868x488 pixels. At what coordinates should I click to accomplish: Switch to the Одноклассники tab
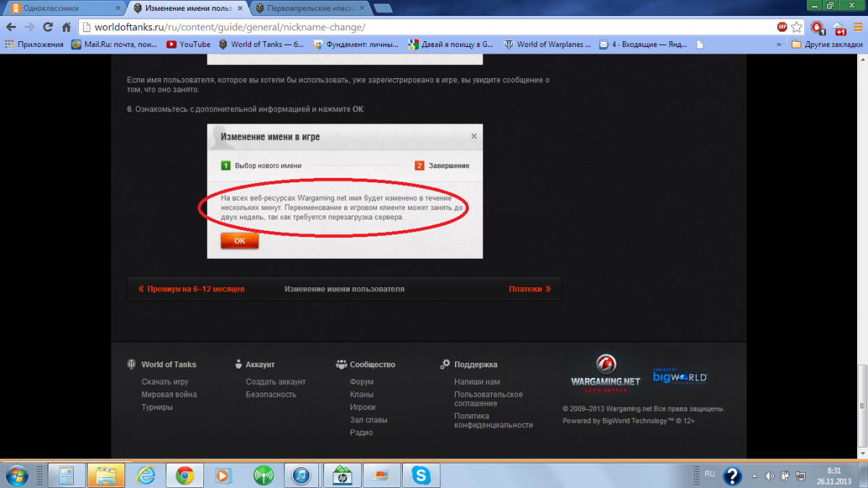click(x=65, y=8)
